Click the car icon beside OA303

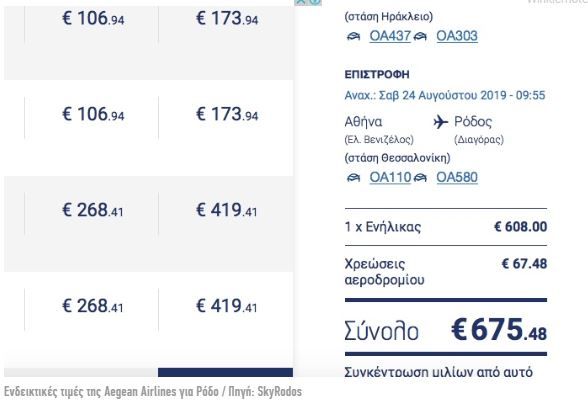point(420,36)
